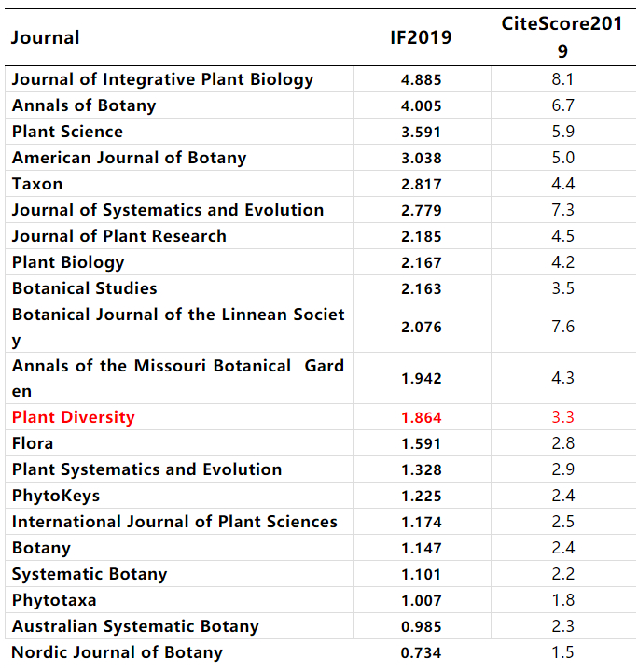The image size is (638, 672).
Task: Click the CiteScore2019 column header
Action: pyautogui.click(x=562, y=37)
